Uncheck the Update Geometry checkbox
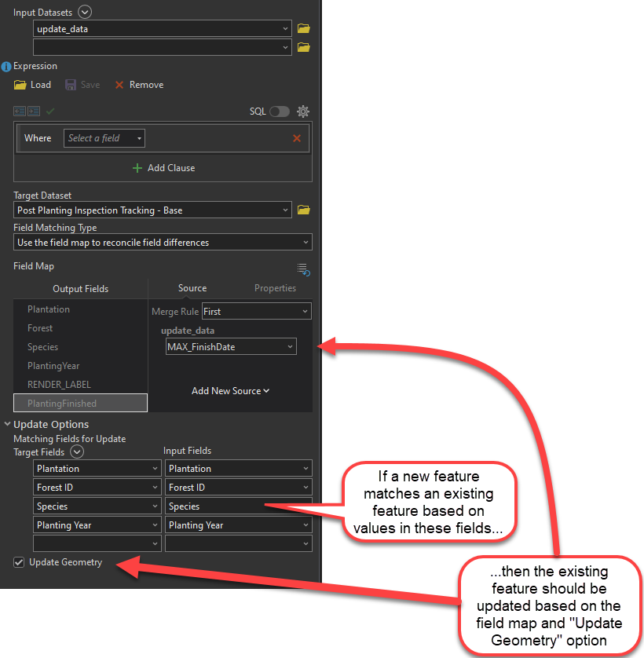Screen dimensions: 644x658 coord(20,562)
